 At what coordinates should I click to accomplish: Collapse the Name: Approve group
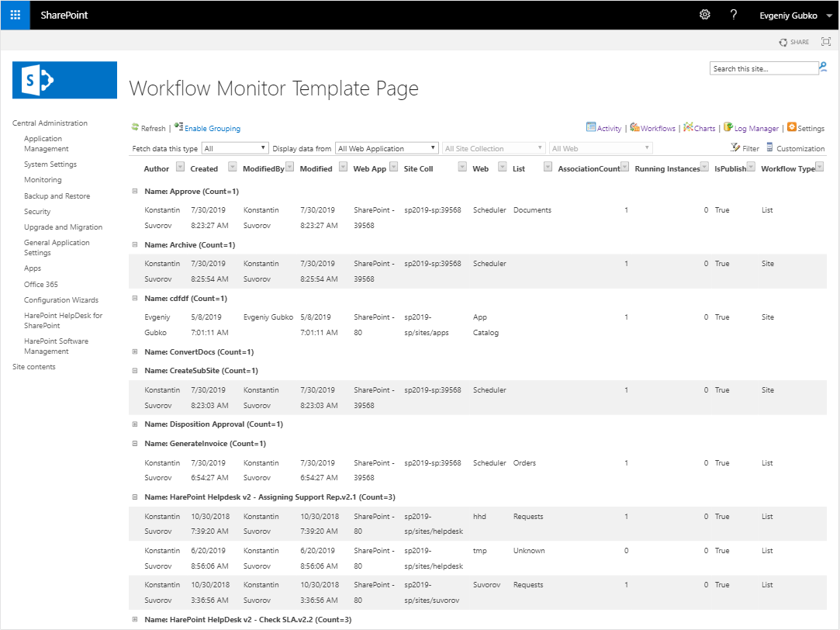pos(135,191)
